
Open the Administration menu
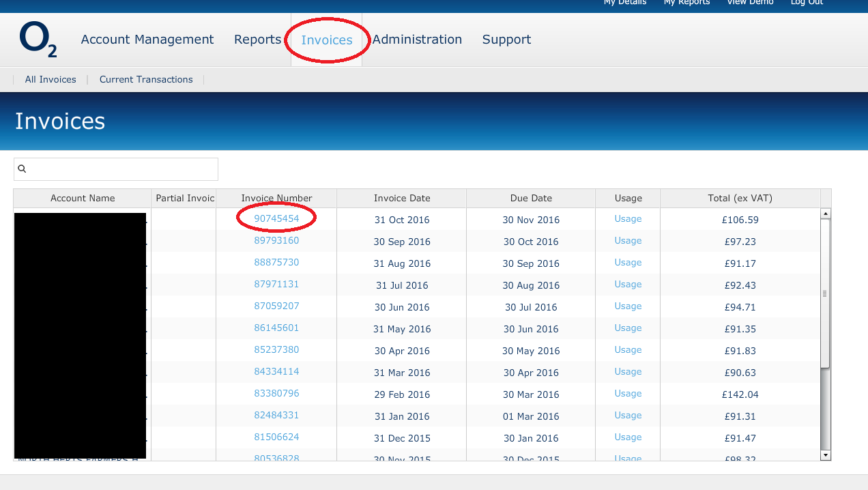[x=417, y=39]
